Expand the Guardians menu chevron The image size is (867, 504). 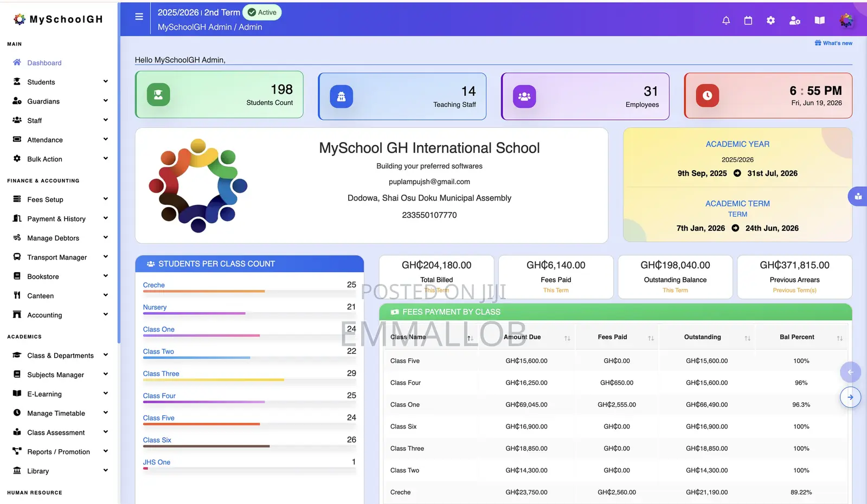(x=105, y=101)
